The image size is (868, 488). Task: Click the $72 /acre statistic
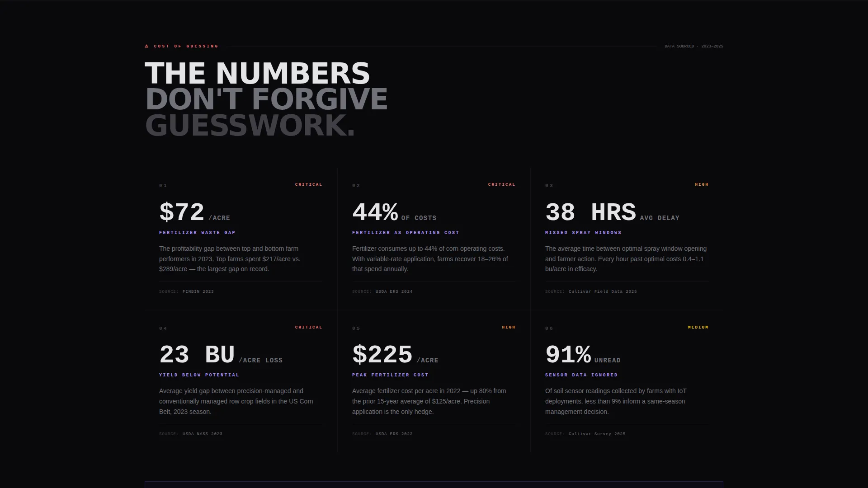pos(194,212)
